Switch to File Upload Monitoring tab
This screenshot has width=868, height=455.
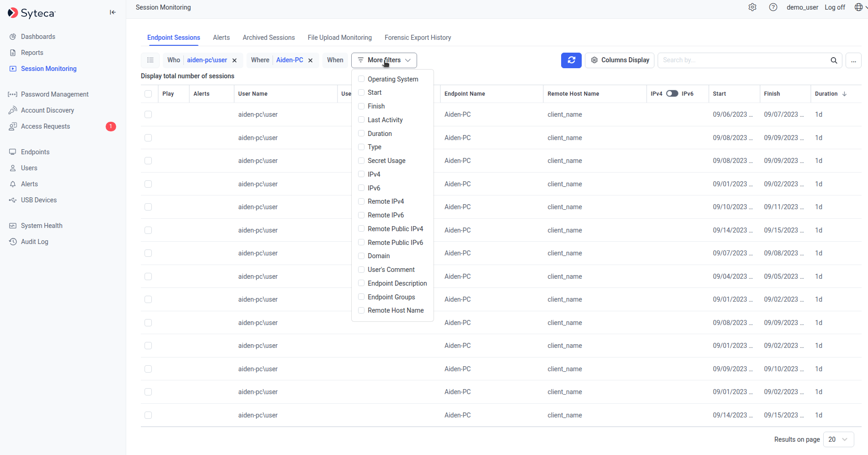click(x=340, y=38)
